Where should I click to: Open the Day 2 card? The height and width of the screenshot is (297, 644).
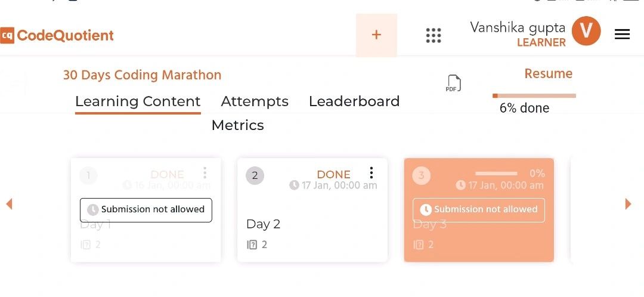(x=312, y=210)
